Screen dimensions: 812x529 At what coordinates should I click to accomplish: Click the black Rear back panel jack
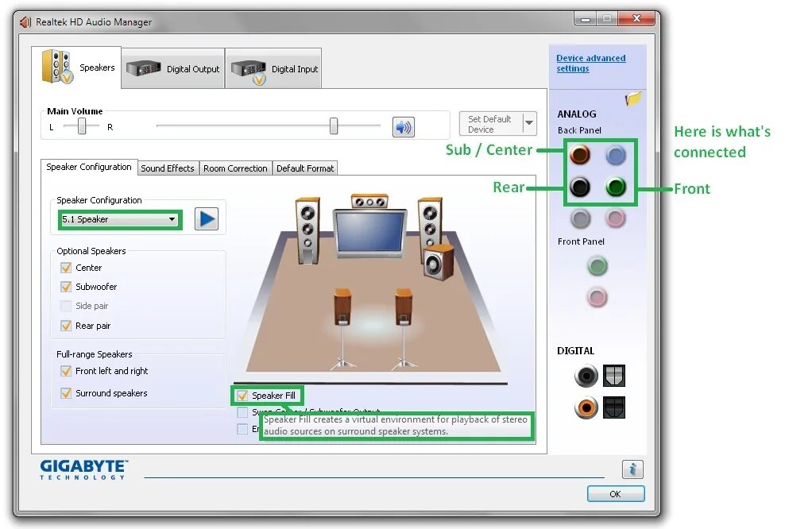[580, 187]
